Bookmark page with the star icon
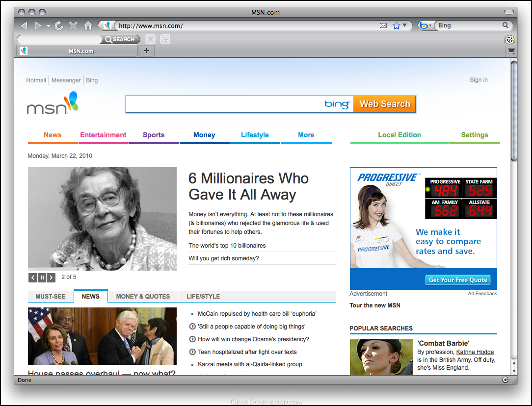The width and height of the screenshot is (532, 406). [x=396, y=26]
